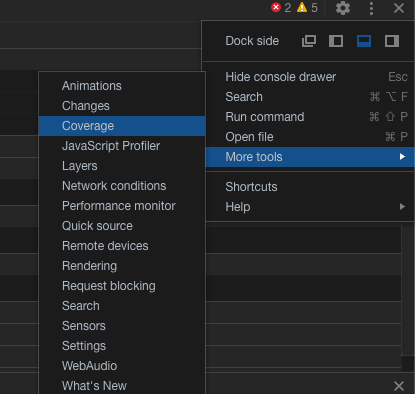
Task: Open Performance monitor
Action: 122,206
